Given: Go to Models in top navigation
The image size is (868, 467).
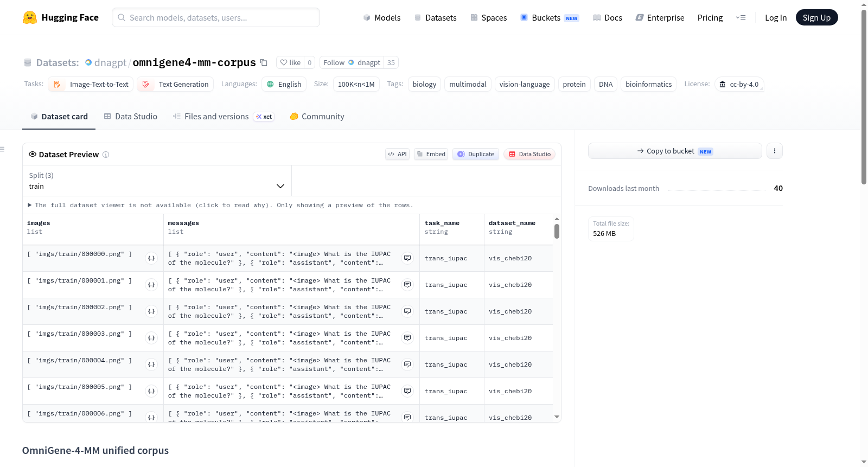Looking at the screenshot, I should coord(382,17).
